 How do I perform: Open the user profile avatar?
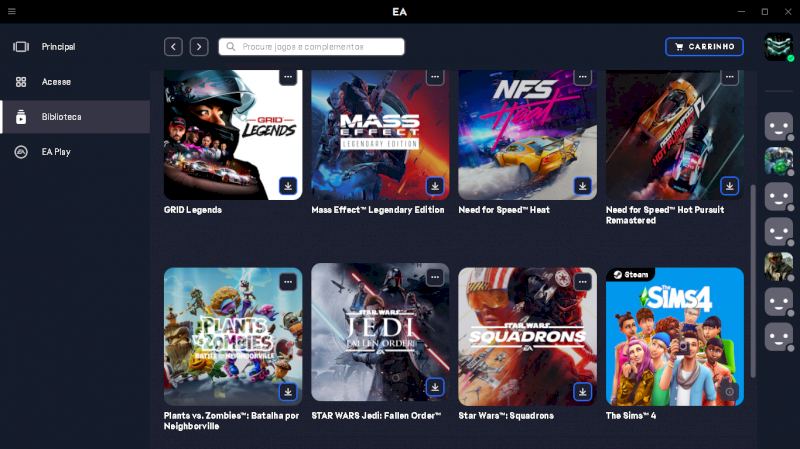pyautogui.click(x=779, y=47)
